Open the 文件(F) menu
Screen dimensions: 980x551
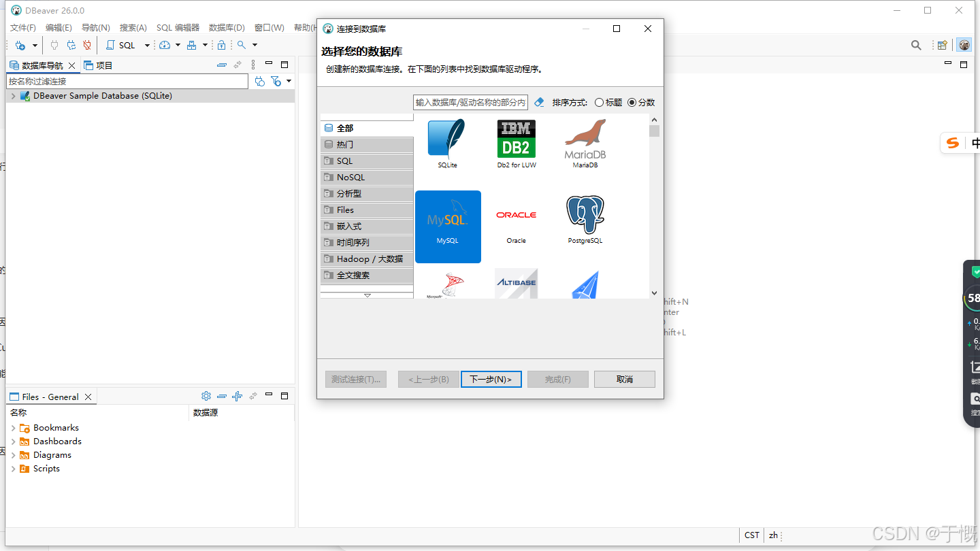click(23, 28)
